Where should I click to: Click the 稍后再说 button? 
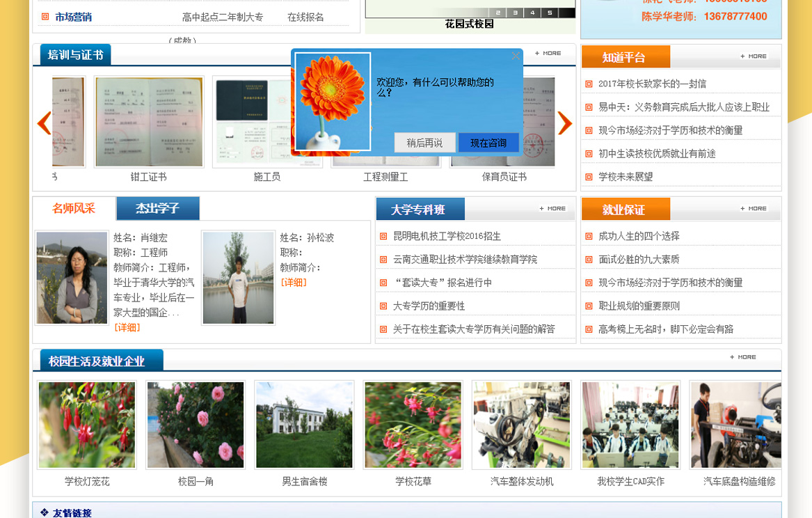coord(424,143)
